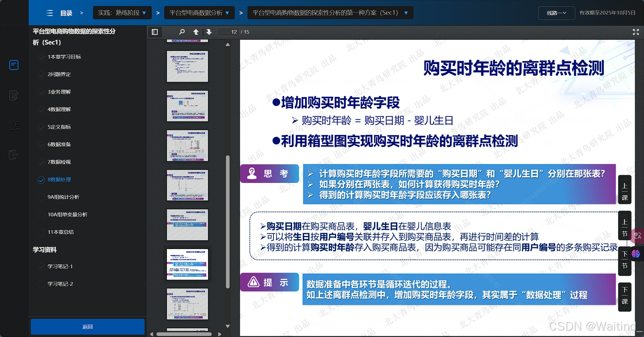
Task: Open 学习笔记-1 material
Action: tap(60, 266)
